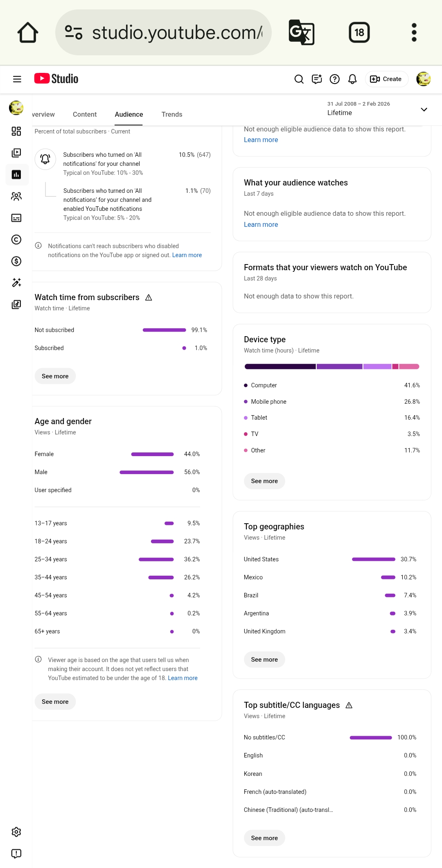Click the Google Translate icon in browser bar
This screenshot has width=442, height=868.
click(x=302, y=32)
